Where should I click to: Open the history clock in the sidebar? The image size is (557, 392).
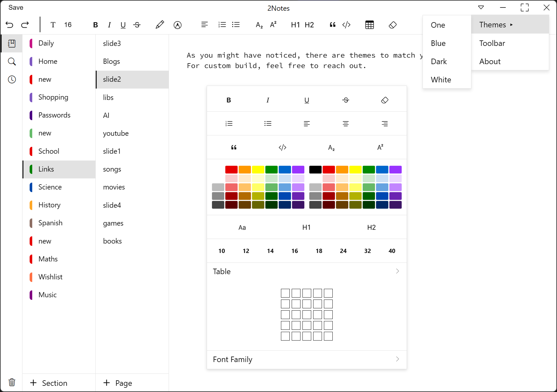pos(12,79)
